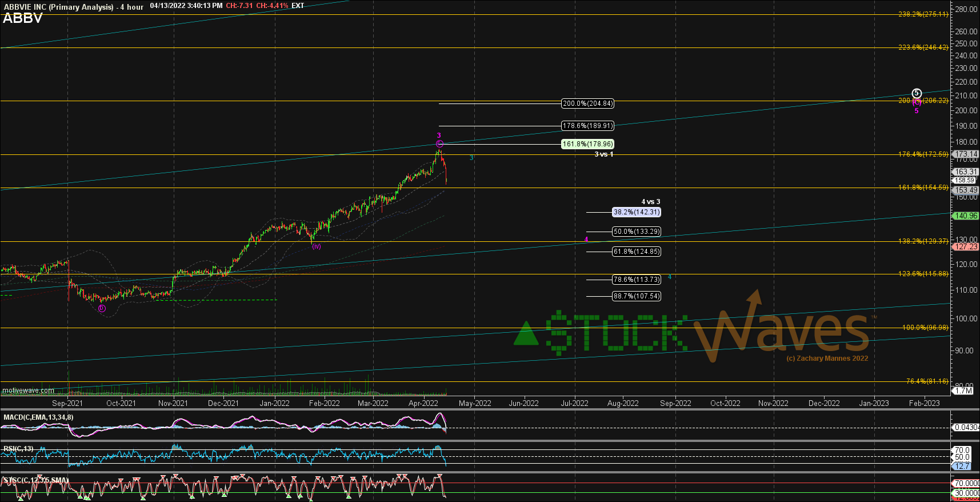Click the circled wave 5 target marker
The width and height of the screenshot is (980, 502).
point(917,93)
